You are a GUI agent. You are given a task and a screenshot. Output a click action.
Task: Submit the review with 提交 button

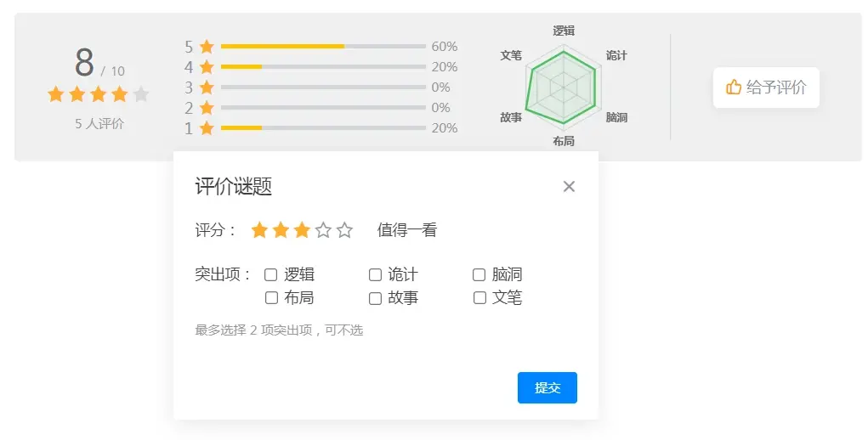tap(547, 387)
